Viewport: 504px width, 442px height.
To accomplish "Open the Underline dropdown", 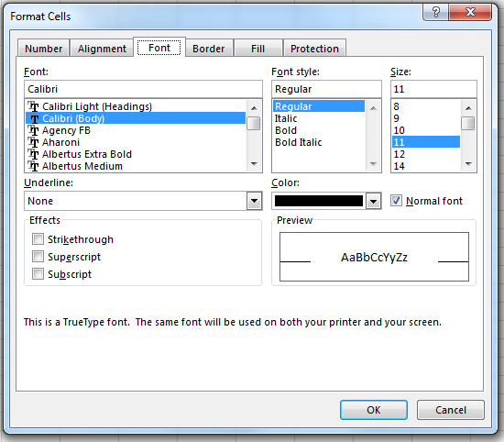I will [x=254, y=201].
